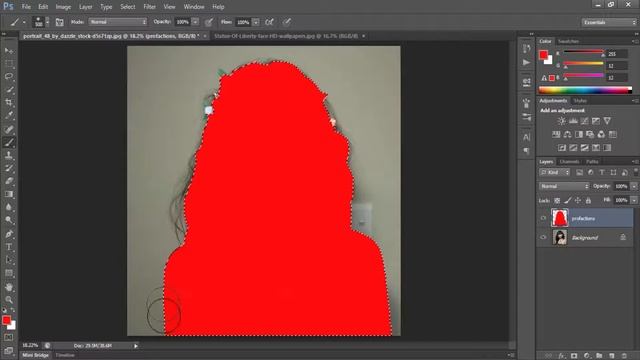
Task: Open the History panel icon
Action: tap(527, 49)
